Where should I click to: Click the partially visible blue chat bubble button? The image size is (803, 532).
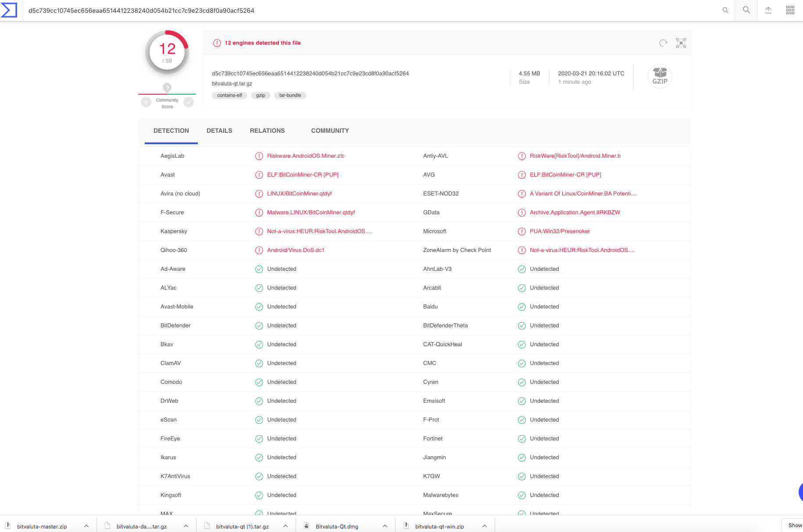pos(801,492)
